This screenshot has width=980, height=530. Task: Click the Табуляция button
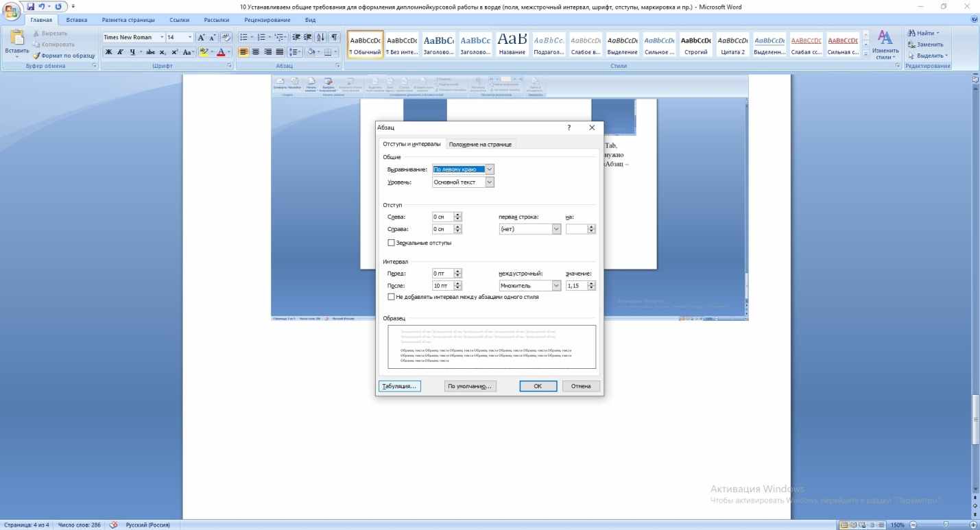click(x=399, y=386)
